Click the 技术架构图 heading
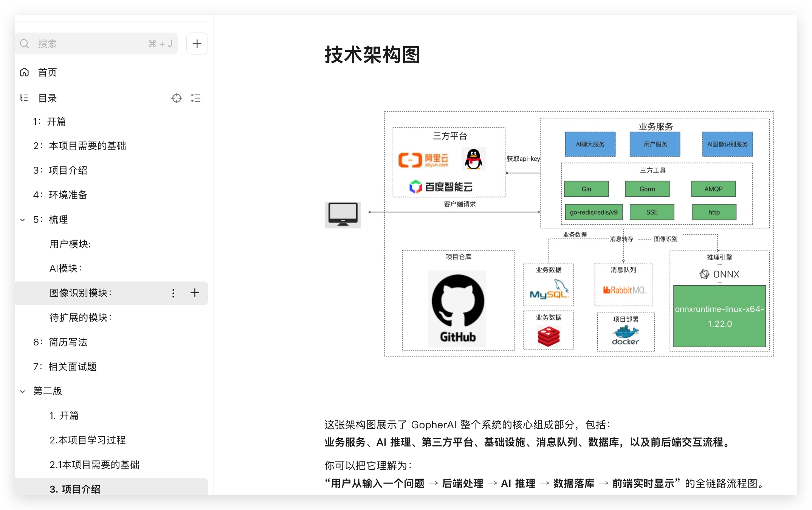This screenshot has width=812, height=510. click(372, 55)
